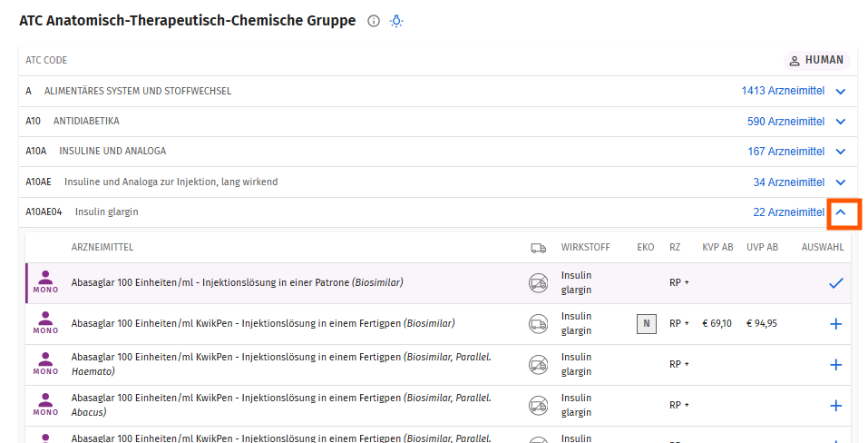Add Parallel Haemato KwikPen with plus
The image size is (868, 443).
(x=836, y=365)
